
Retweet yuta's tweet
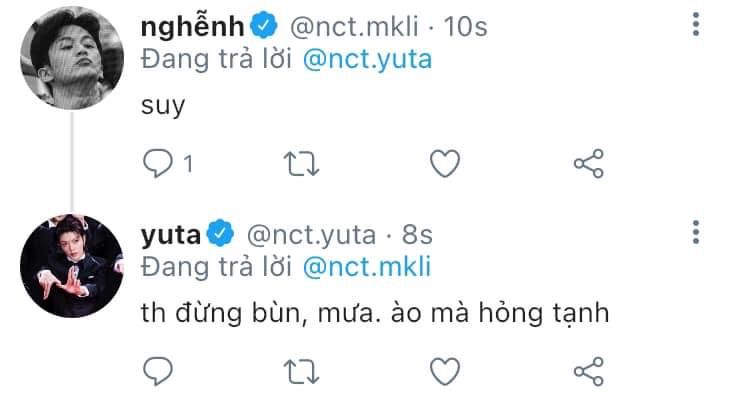point(299,372)
